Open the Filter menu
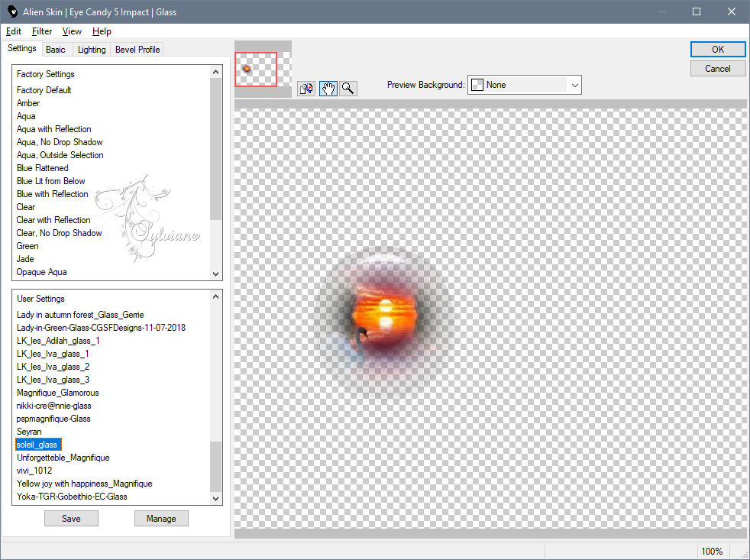The image size is (750, 560). coord(41,31)
